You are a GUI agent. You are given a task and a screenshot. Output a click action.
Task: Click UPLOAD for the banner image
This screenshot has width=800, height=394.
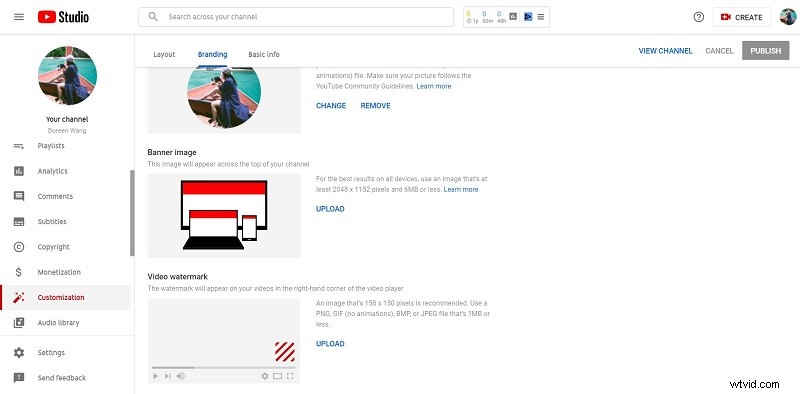point(330,209)
